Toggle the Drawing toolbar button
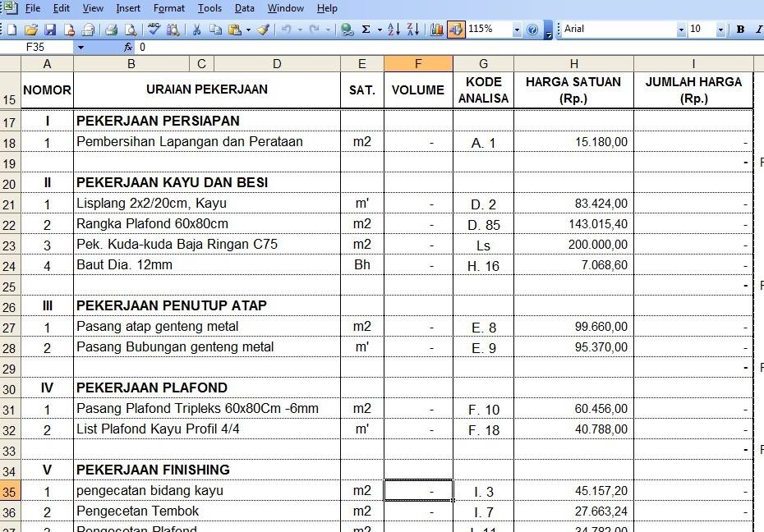Image resolution: width=764 pixels, height=532 pixels. coord(456,30)
